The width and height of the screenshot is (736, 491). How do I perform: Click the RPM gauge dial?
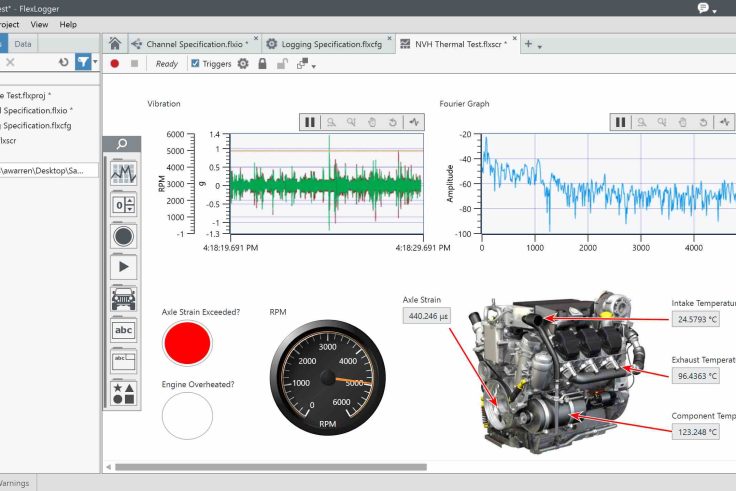coord(328,377)
